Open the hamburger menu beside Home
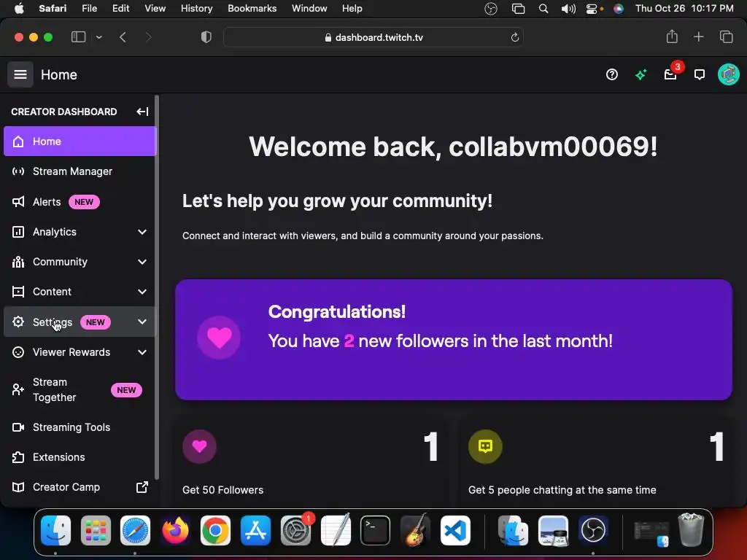 (x=20, y=74)
